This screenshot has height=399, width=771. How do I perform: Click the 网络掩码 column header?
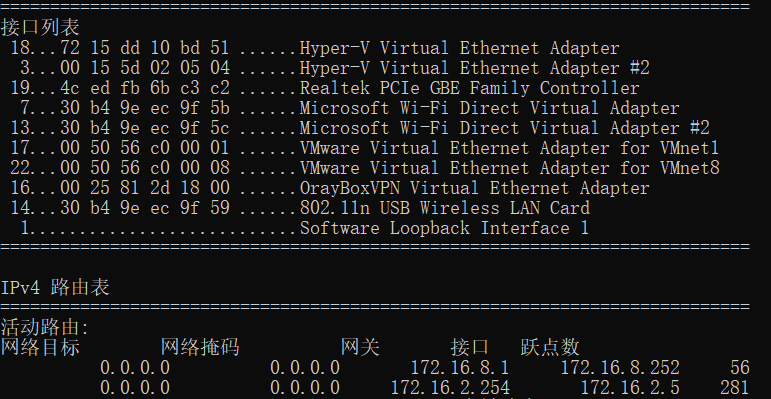(200, 347)
